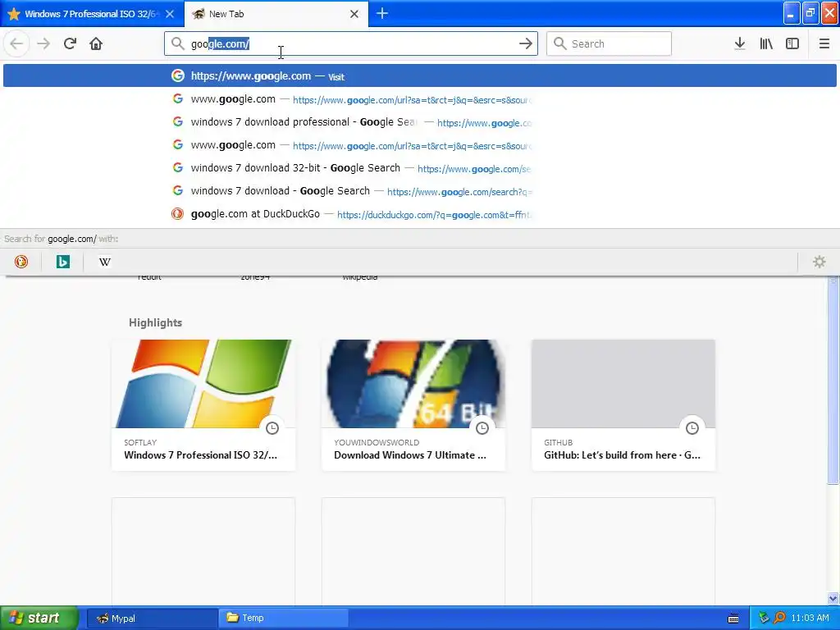
Task: Open the Windows Start menu
Action: point(39,618)
